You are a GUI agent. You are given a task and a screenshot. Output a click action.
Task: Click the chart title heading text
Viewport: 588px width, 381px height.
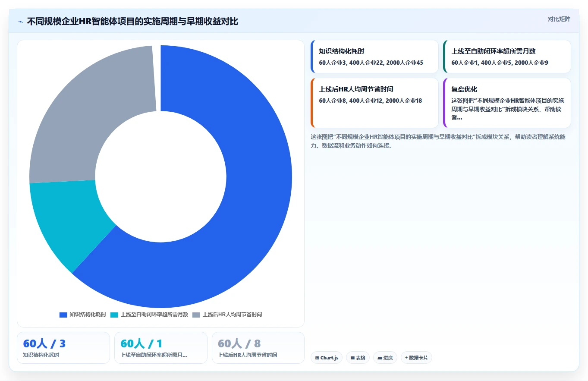132,22
